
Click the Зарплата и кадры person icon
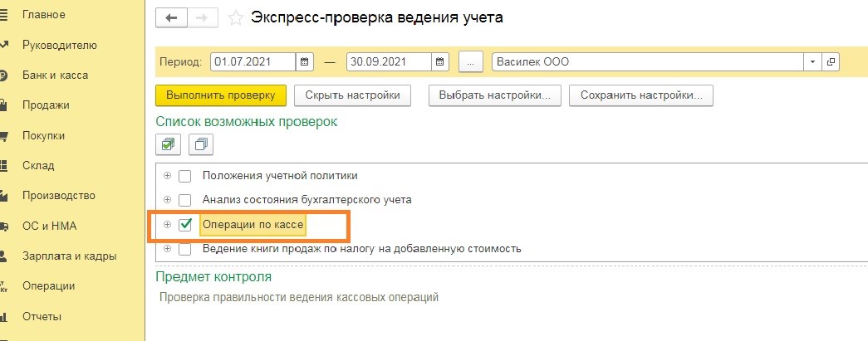[x=3, y=256]
